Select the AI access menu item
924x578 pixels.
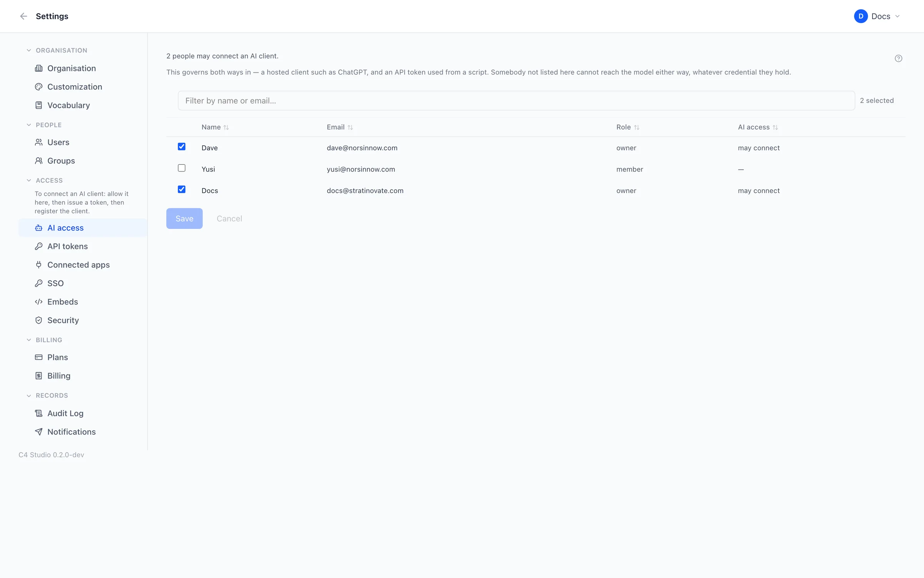point(83,228)
